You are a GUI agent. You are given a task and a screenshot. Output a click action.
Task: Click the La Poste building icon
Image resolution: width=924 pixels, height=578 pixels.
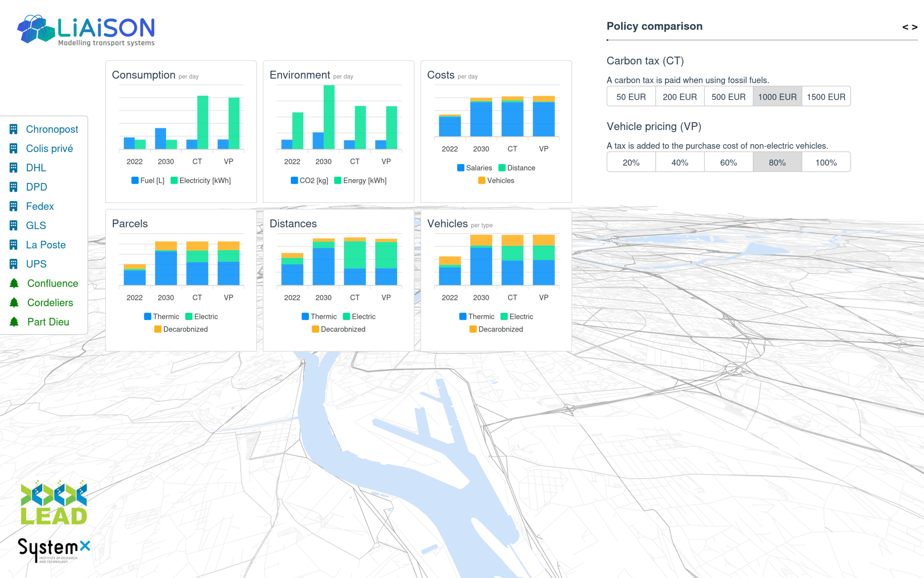14,245
